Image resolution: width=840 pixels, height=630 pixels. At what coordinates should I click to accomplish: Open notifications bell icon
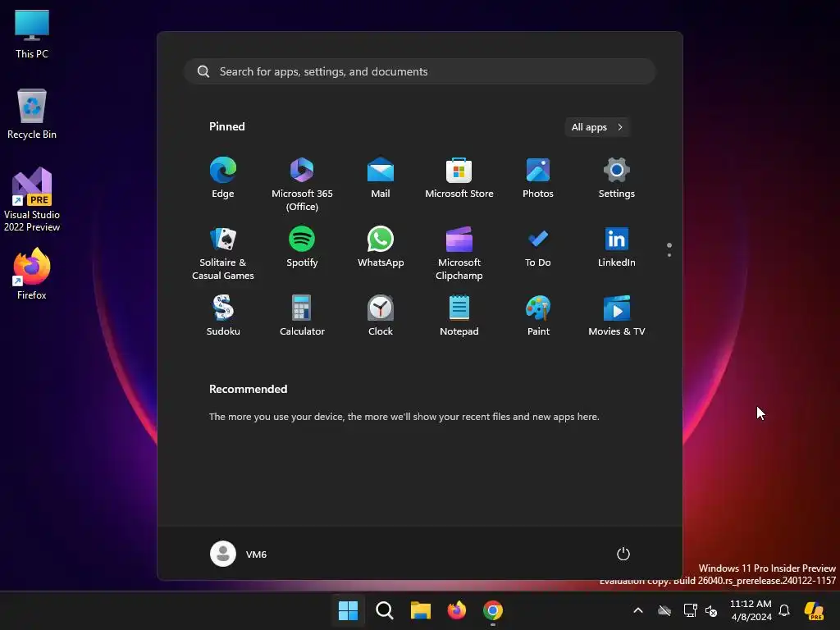784,610
